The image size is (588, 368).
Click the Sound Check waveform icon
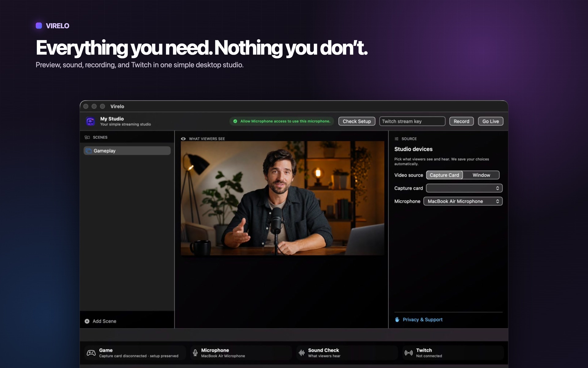[x=302, y=353]
